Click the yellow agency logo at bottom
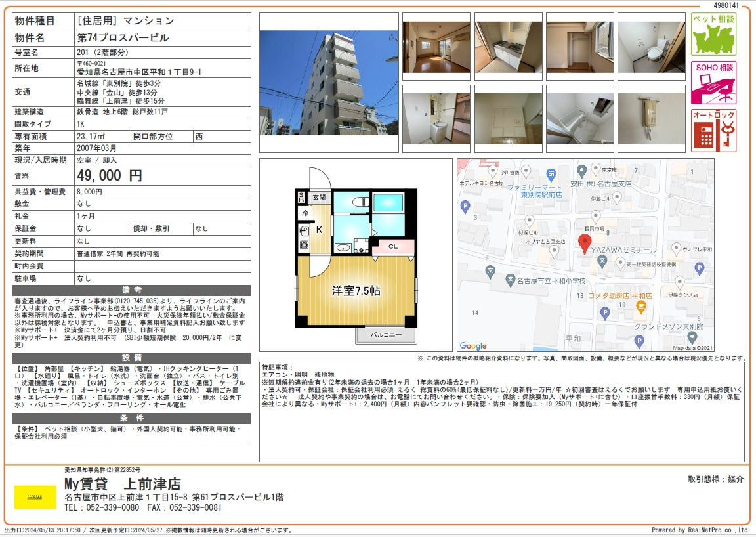 (35, 498)
